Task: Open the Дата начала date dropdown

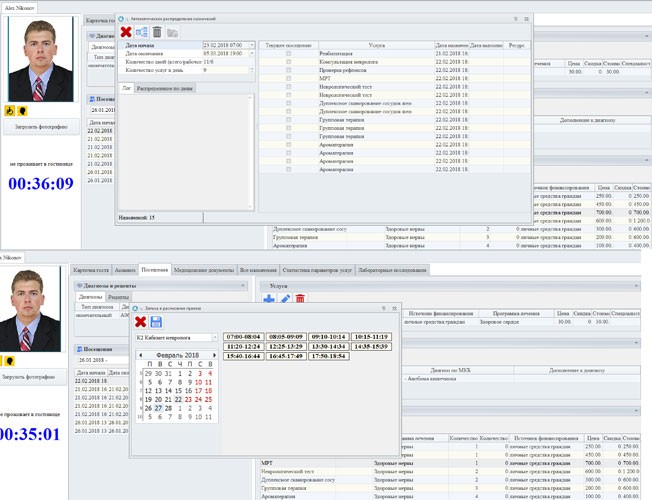Action: [251, 46]
